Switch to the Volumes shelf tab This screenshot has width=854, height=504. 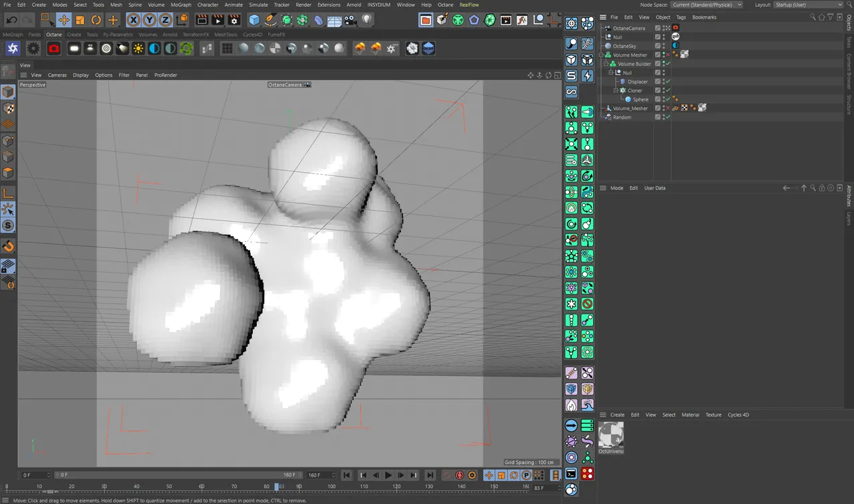pos(148,35)
